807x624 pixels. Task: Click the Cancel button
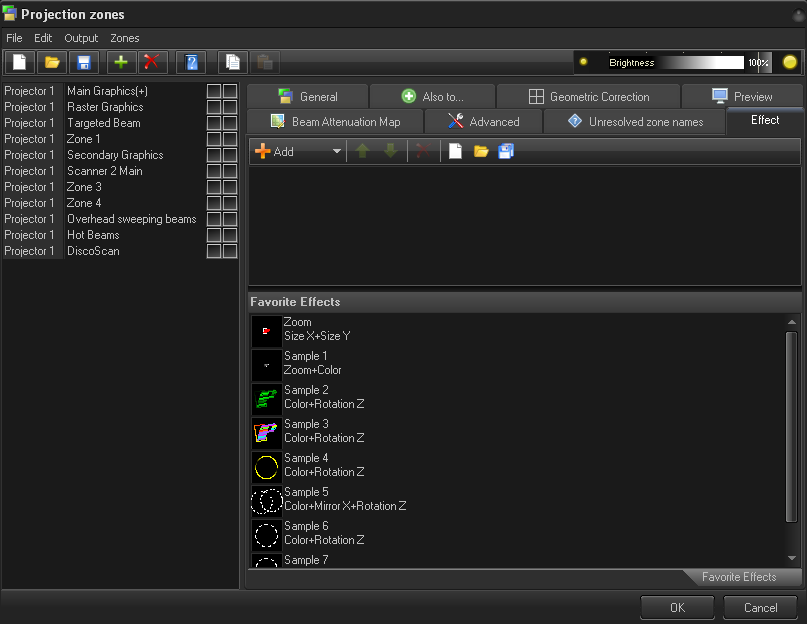coord(761,608)
